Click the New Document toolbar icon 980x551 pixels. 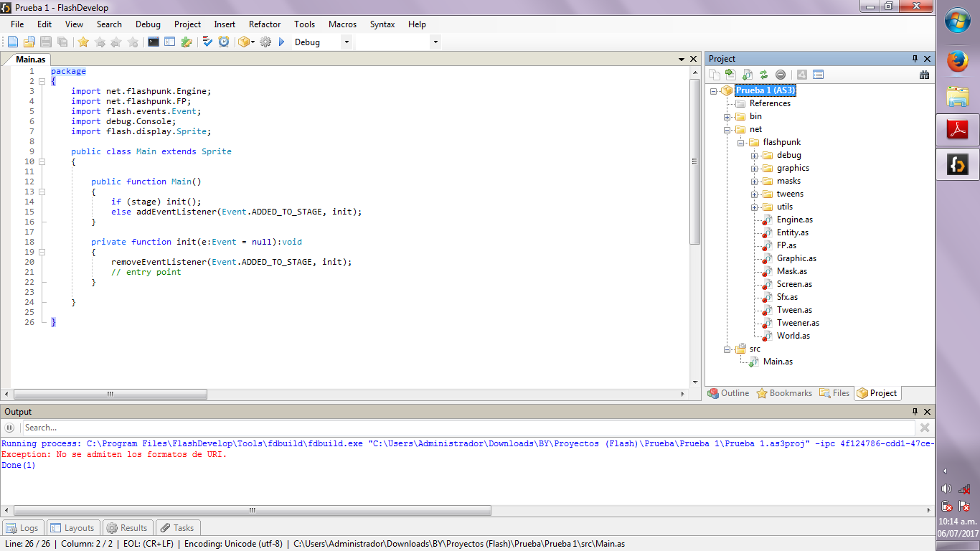click(13, 42)
